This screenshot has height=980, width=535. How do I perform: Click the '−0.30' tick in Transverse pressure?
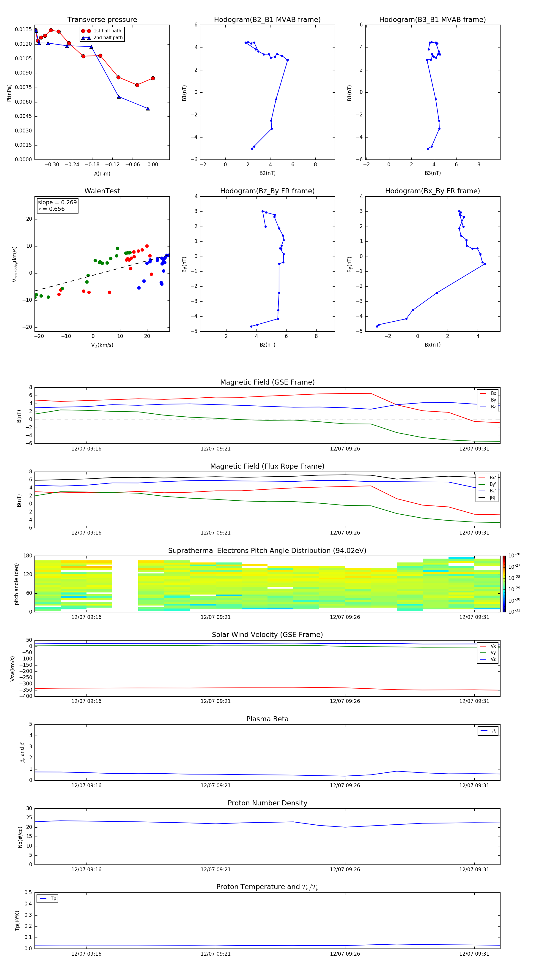point(51,165)
